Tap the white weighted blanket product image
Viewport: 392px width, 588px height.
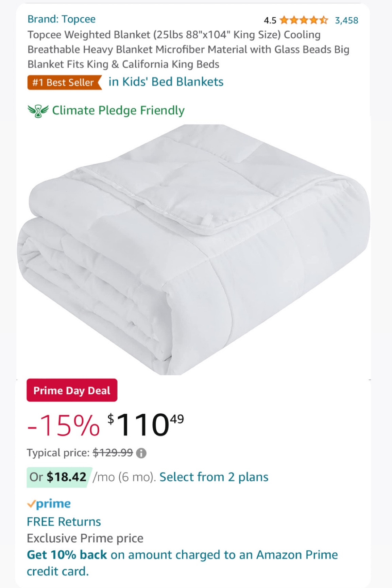coord(194,250)
